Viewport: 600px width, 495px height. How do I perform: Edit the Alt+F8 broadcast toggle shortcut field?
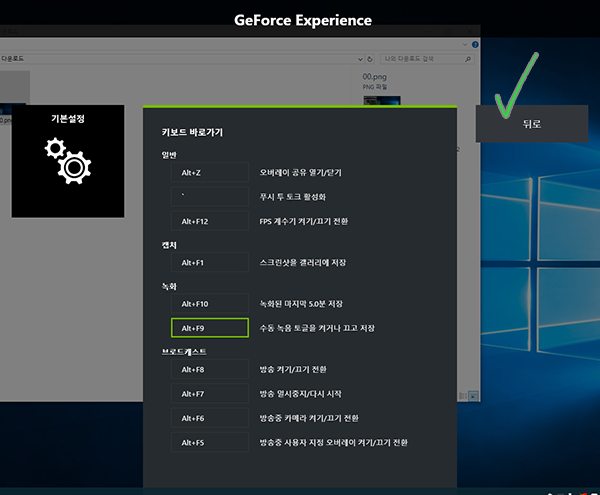point(210,369)
